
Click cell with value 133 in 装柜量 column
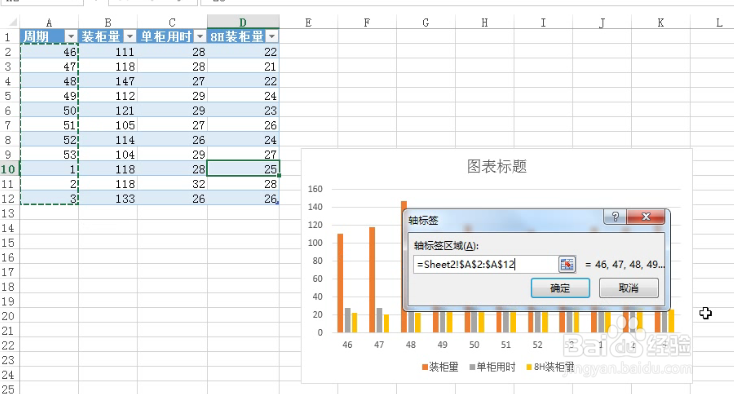click(108, 198)
